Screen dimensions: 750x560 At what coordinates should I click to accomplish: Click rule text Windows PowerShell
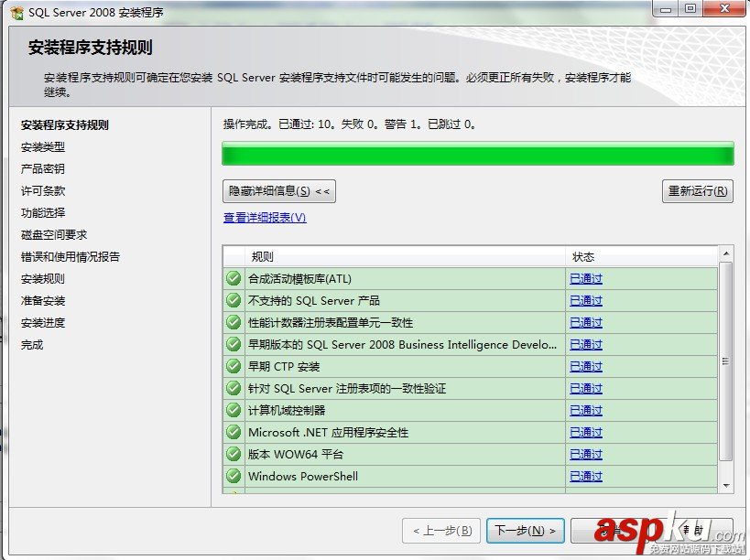pos(303,477)
